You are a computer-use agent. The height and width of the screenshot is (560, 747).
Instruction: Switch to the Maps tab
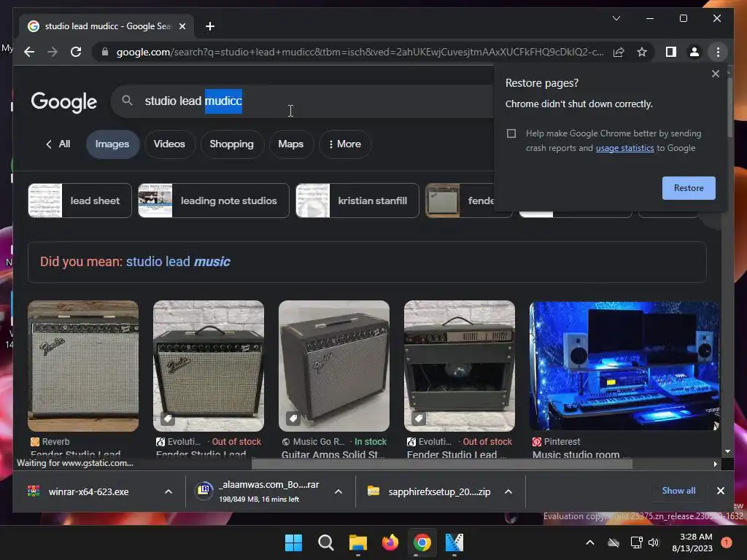(290, 144)
